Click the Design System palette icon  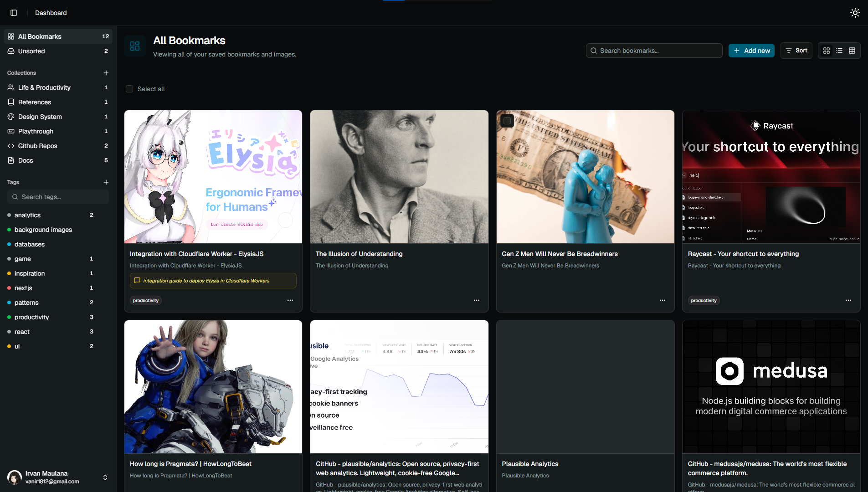click(x=11, y=117)
